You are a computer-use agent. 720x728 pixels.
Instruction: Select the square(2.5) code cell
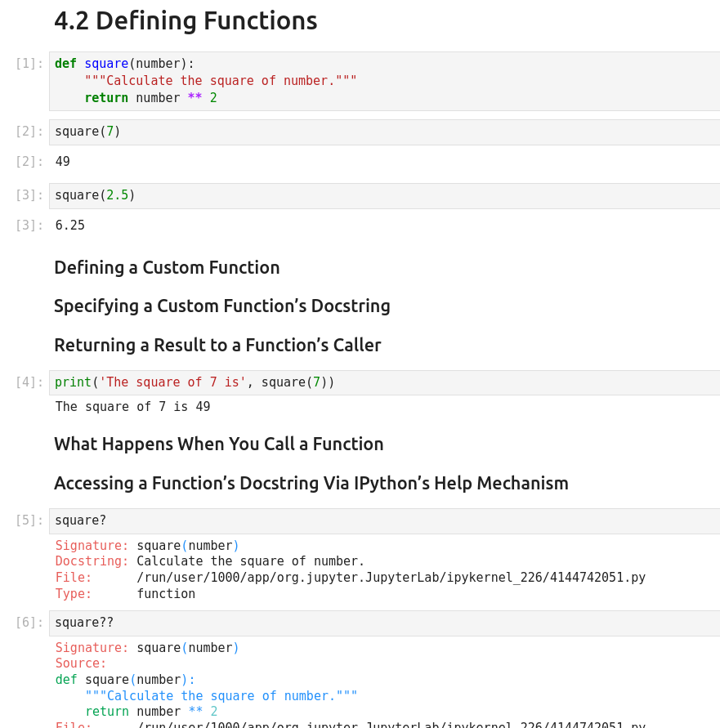(x=384, y=196)
